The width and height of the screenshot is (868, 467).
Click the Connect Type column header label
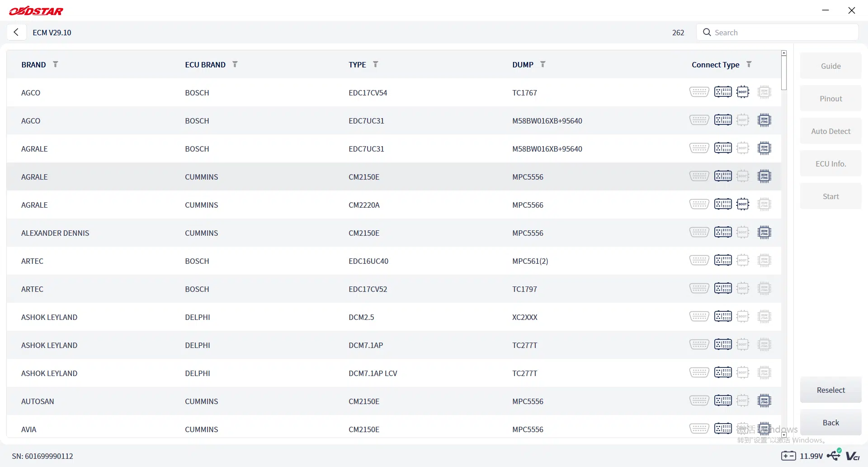point(716,65)
